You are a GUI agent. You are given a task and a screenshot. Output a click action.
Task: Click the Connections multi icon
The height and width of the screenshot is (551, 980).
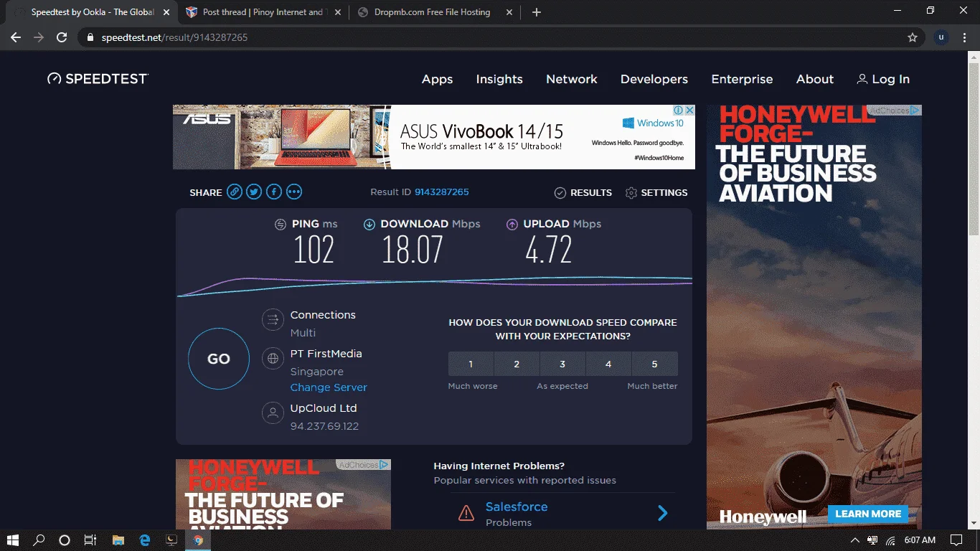point(273,319)
